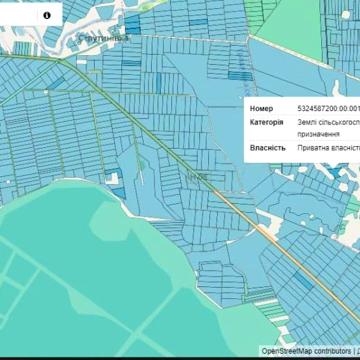The width and height of the screenshot is (360, 360).
Task: Click the green road junction at upper left
Action: click(x=59, y=60)
